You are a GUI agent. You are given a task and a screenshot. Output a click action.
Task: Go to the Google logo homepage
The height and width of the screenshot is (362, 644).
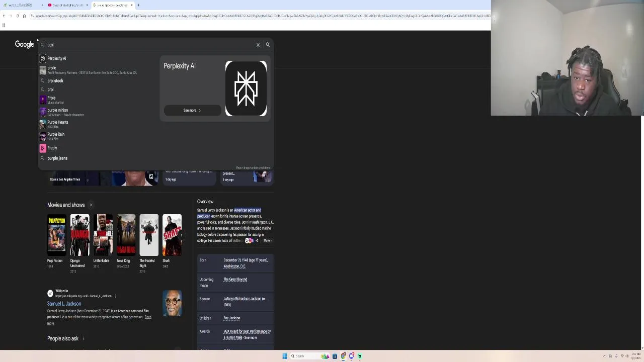[24, 44]
